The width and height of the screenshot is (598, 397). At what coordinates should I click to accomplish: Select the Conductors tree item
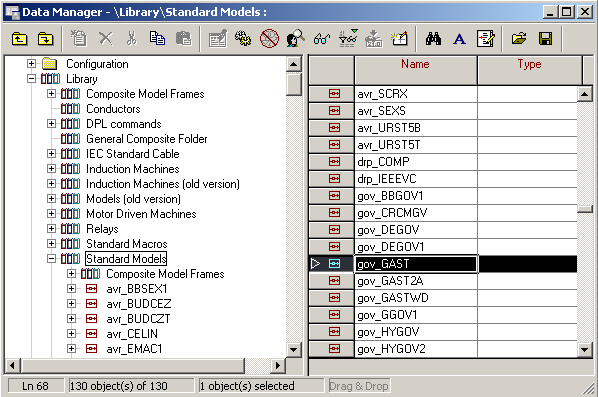click(113, 109)
